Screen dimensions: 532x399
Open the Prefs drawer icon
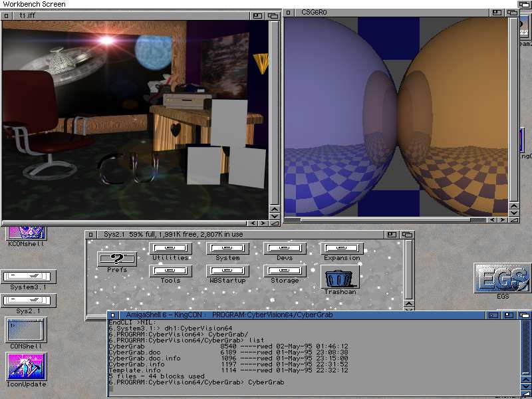click(x=117, y=262)
